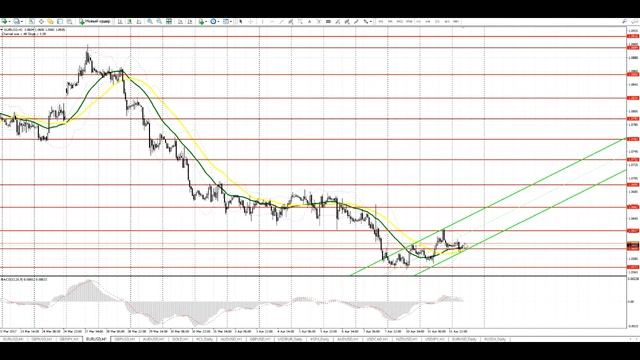Toggle the Navigator panel icon
The width and height of the screenshot is (640, 360).
click(50, 21)
